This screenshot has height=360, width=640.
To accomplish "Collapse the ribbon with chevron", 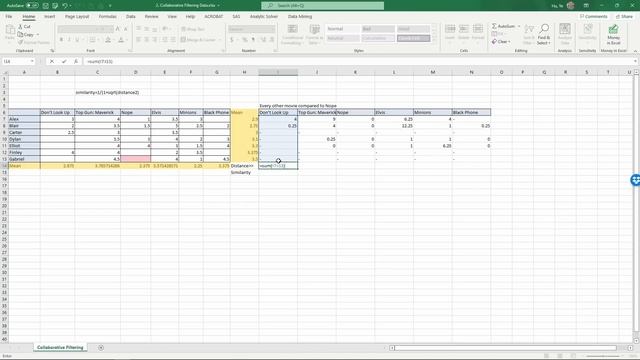I will point(635,51).
